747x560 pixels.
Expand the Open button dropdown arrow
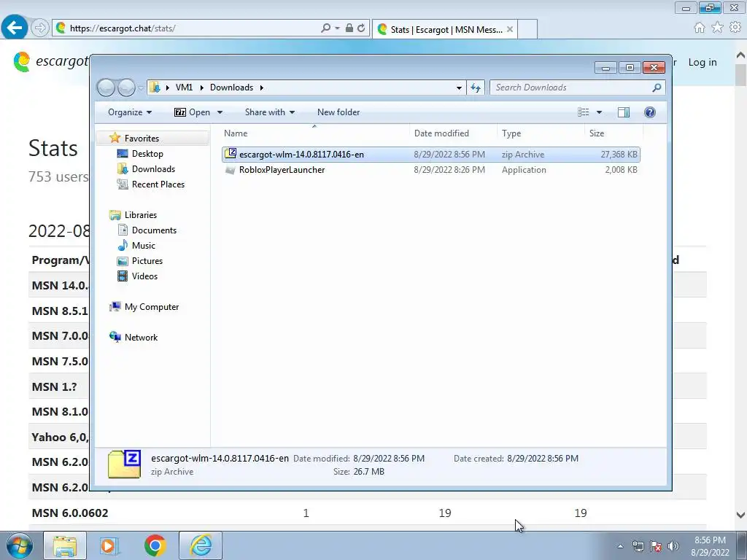tap(220, 112)
